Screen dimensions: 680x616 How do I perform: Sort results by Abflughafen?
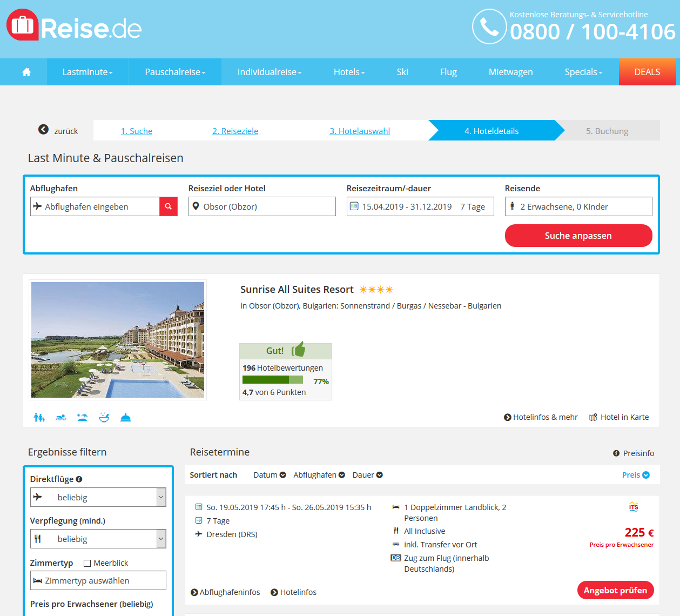(319, 475)
